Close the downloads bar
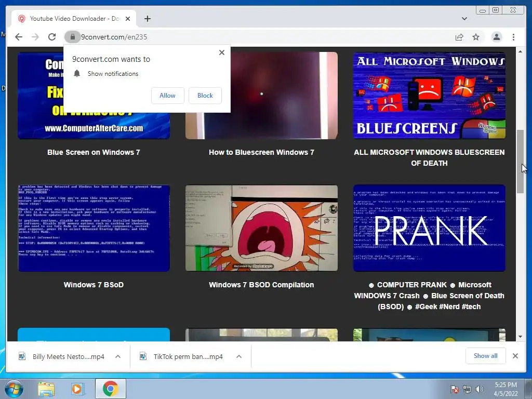Image resolution: width=532 pixels, height=399 pixels. point(515,356)
